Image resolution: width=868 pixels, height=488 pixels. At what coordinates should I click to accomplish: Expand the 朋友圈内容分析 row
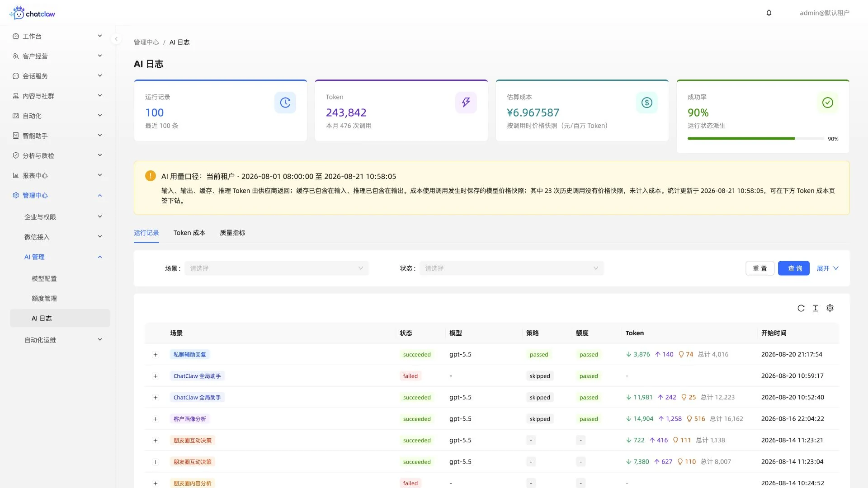click(x=156, y=483)
